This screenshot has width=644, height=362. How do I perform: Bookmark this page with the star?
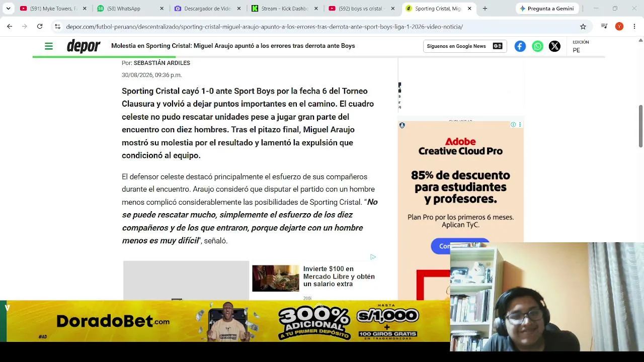(583, 27)
